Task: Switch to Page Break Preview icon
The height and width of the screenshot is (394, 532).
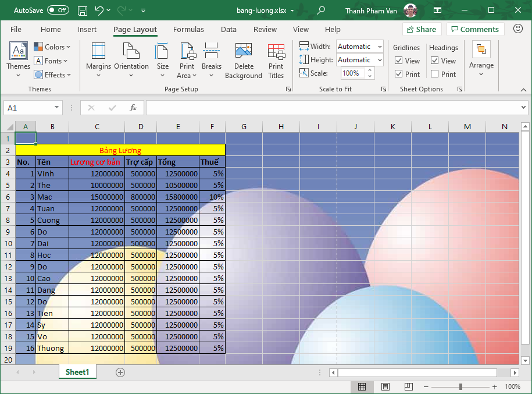Action: pyautogui.click(x=409, y=386)
